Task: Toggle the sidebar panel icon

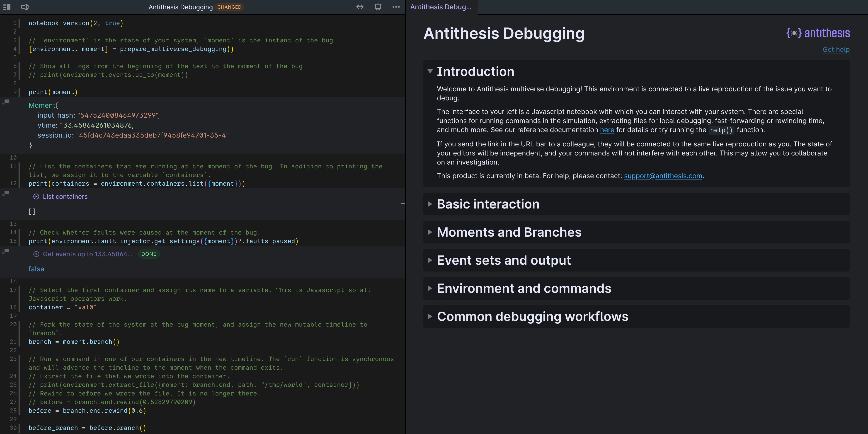Action: coord(7,7)
